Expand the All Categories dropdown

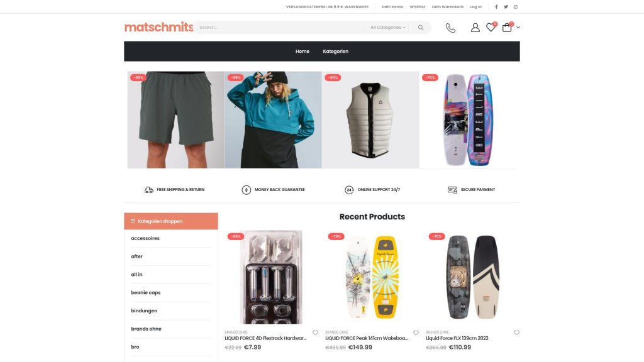(x=387, y=28)
